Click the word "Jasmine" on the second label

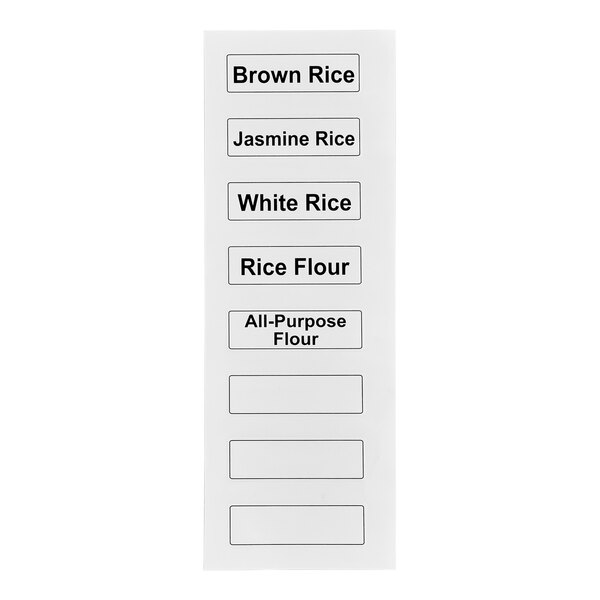click(271, 140)
